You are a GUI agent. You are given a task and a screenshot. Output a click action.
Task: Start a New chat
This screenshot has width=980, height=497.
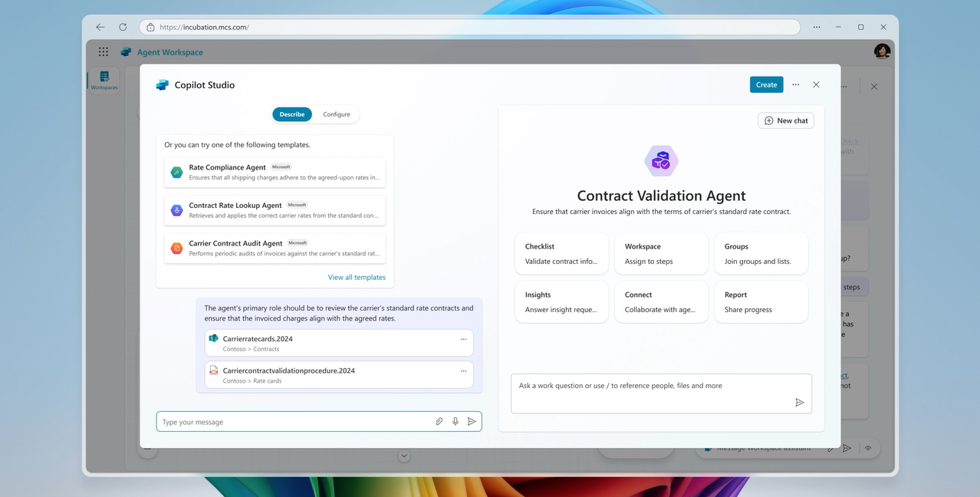[x=786, y=120]
